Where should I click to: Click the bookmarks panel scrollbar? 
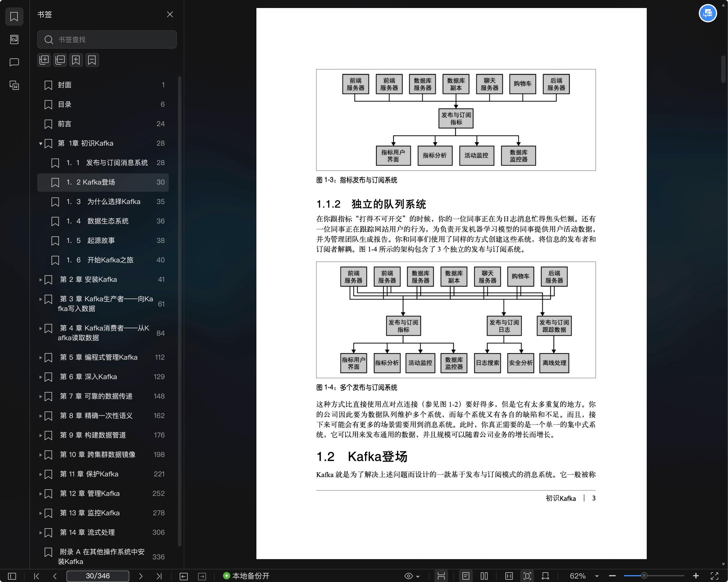[180, 310]
